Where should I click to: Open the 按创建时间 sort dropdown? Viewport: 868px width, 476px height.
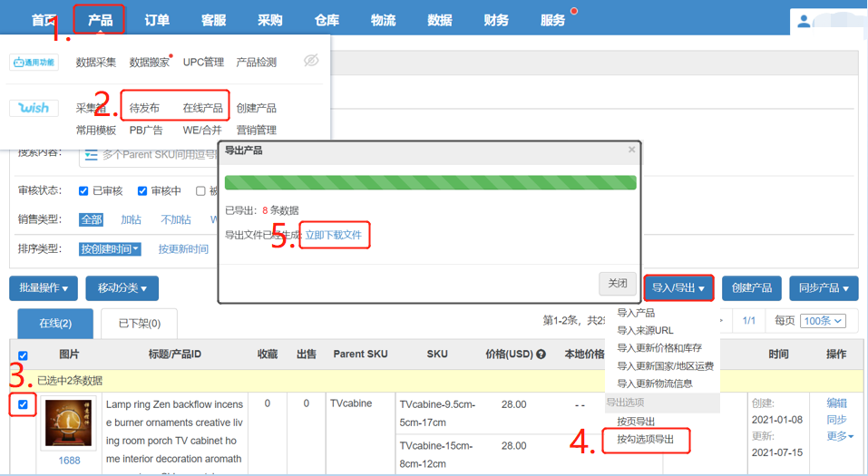click(110, 249)
